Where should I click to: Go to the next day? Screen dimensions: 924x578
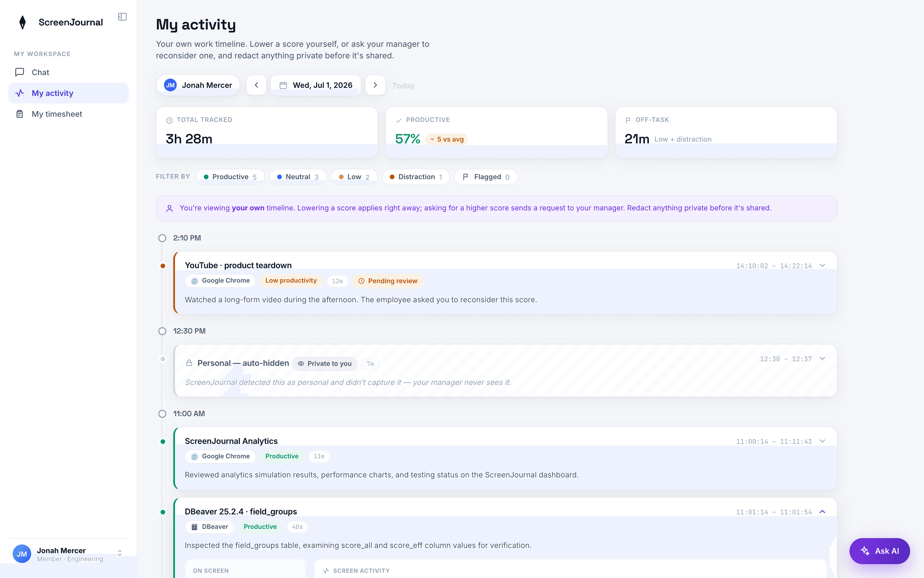375,85
